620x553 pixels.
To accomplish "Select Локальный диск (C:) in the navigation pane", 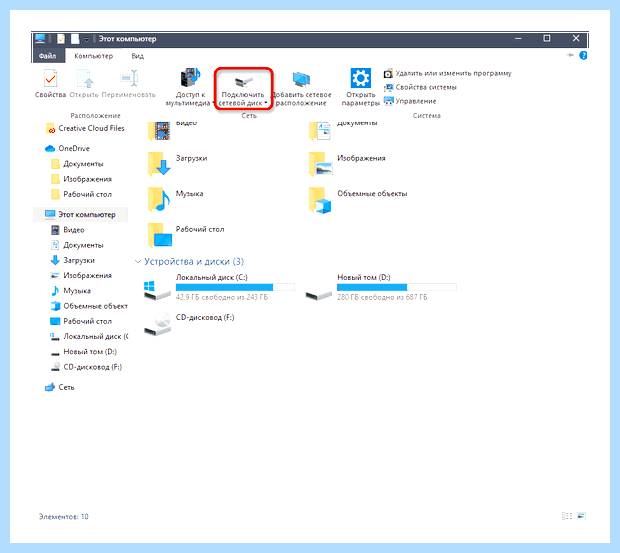I will (x=89, y=336).
